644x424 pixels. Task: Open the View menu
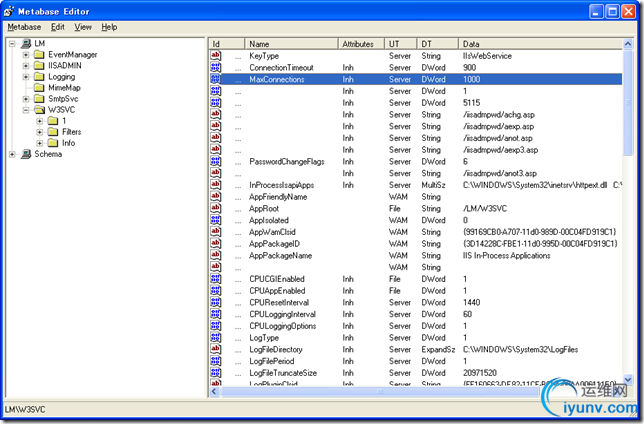point(83,27)
